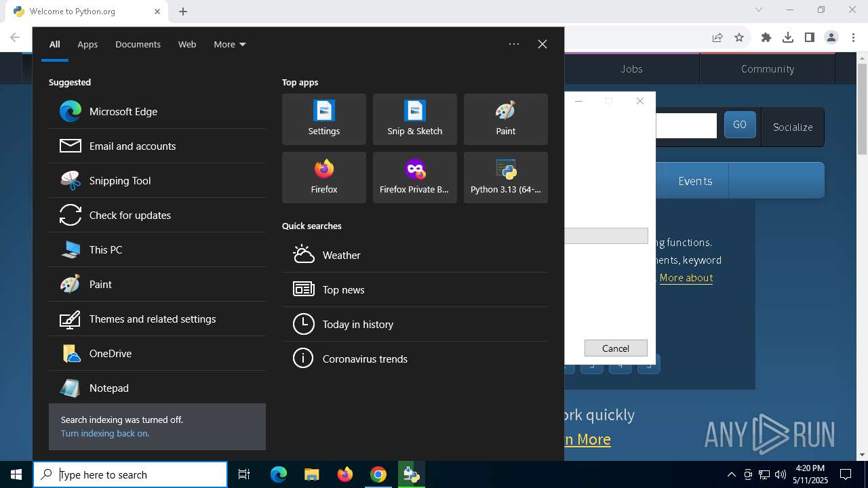868x488 pixels.
Task: Open Chrome three-dot menu
Action: tap(853, 37)
